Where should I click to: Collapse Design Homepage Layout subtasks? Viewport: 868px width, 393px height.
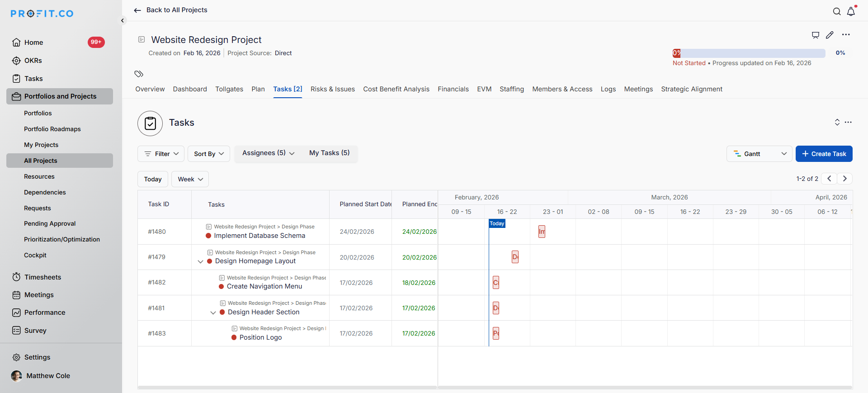200,261
